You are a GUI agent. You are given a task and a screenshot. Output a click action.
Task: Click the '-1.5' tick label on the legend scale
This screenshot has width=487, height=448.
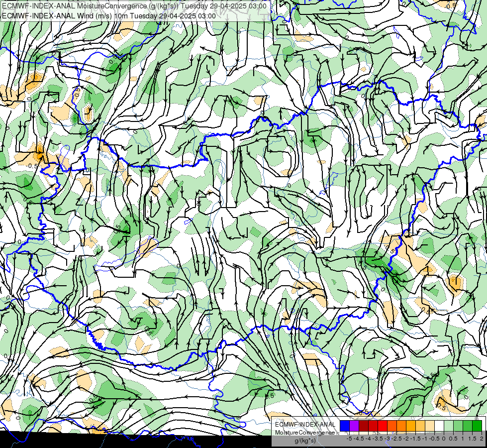coord(415,439)
